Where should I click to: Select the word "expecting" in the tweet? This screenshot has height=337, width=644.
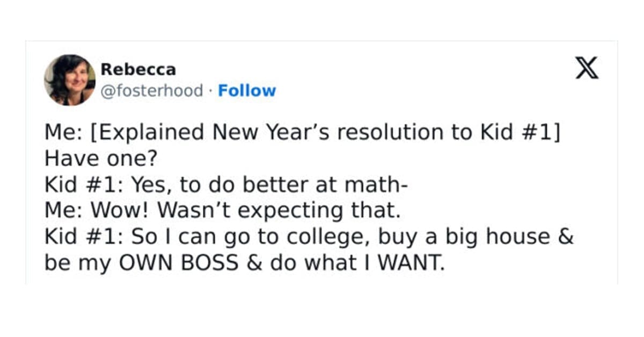point(283,211)
